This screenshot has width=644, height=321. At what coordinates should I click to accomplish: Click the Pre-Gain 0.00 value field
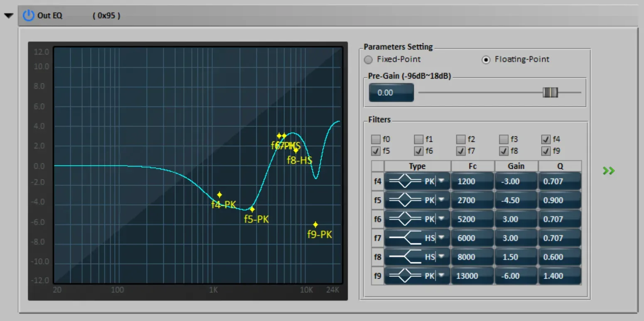391,92
